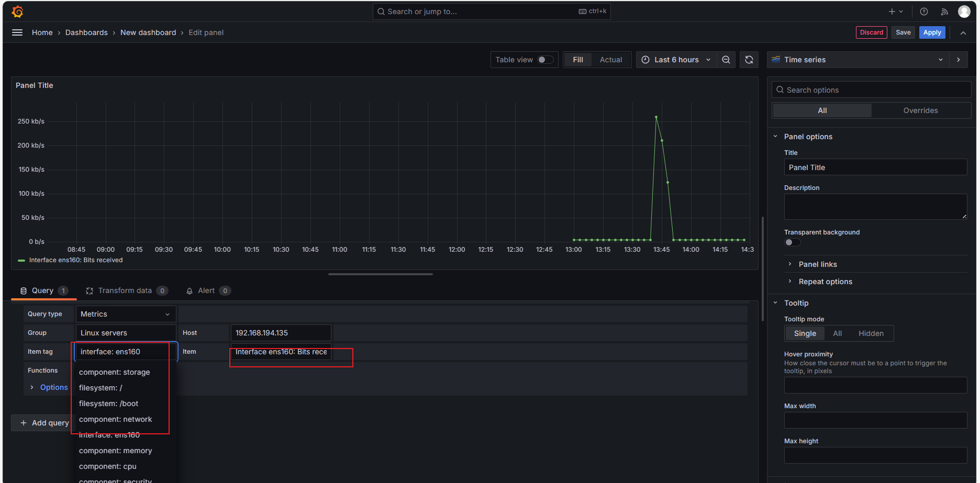Open the news RSS feed icon

(x=944, y=12)
